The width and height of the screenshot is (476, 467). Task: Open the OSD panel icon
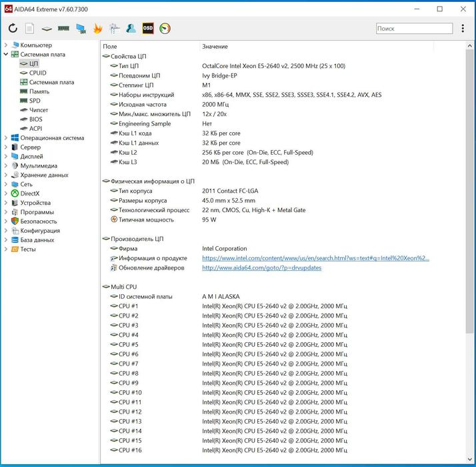[x=148, y=28]
